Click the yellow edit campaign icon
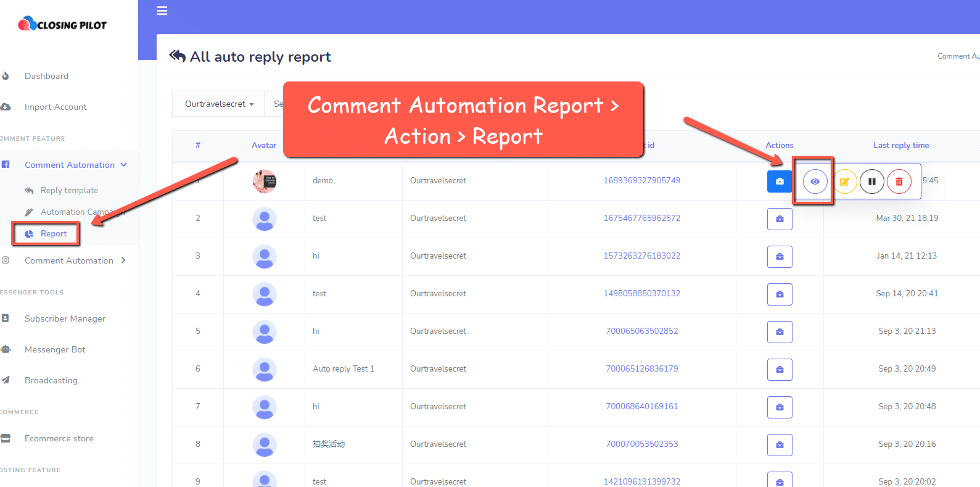Screen dimensions: 980x487 click(x=844, y=181)
